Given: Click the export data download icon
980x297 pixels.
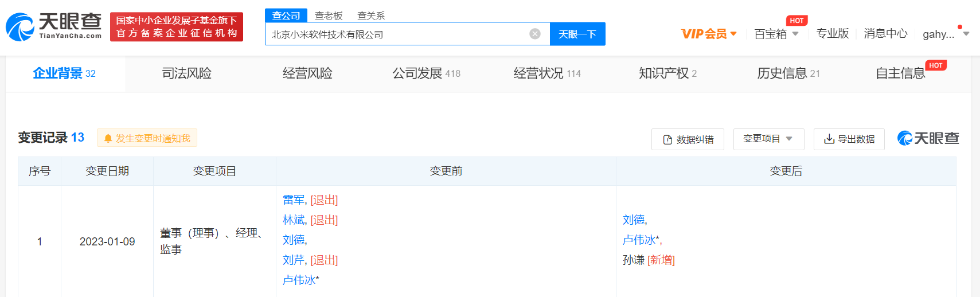Looking at the screenshot, I should pyautogui.click(x=829, y=139).
